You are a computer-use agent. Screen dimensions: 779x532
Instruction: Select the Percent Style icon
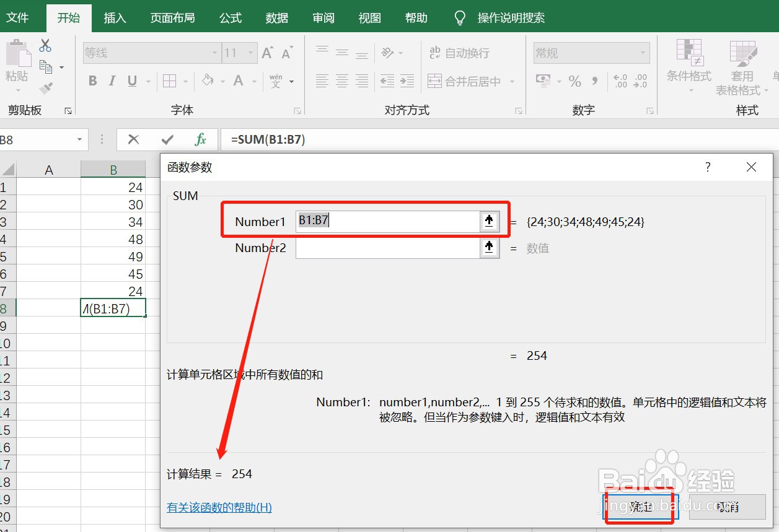point(574,81)
